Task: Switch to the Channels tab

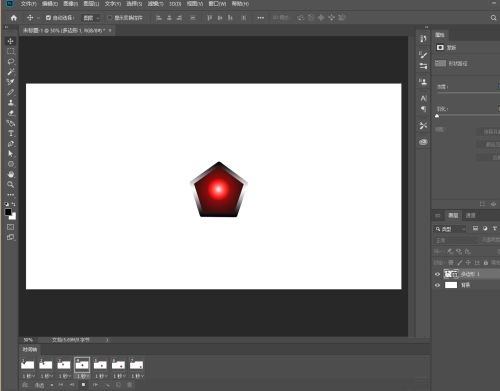Action: click(x=470, y=216)
